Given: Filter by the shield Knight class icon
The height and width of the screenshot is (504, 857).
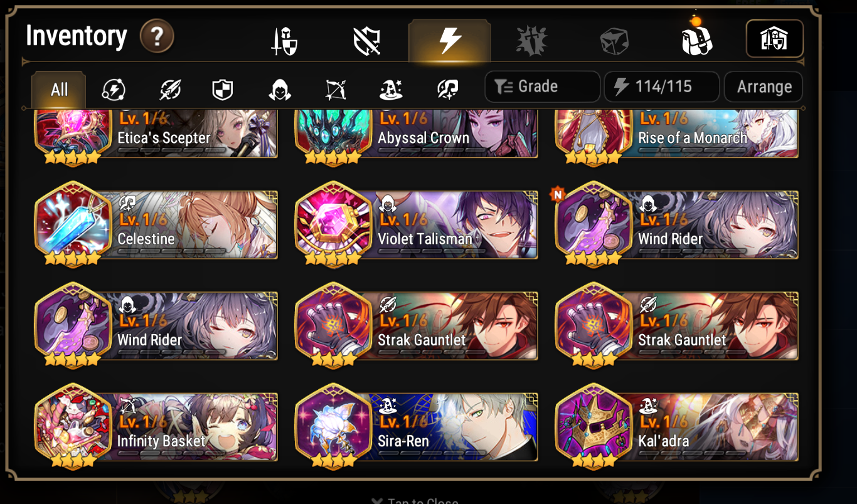Looking at the screenshot, I should pyautogui.click(x=222, y=90).
